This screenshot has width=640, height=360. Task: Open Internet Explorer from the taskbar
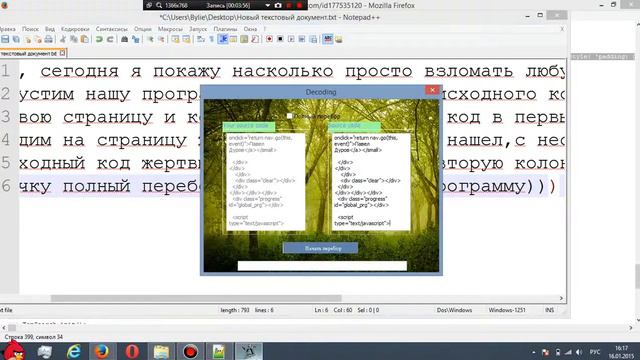[x=73, y=351]
